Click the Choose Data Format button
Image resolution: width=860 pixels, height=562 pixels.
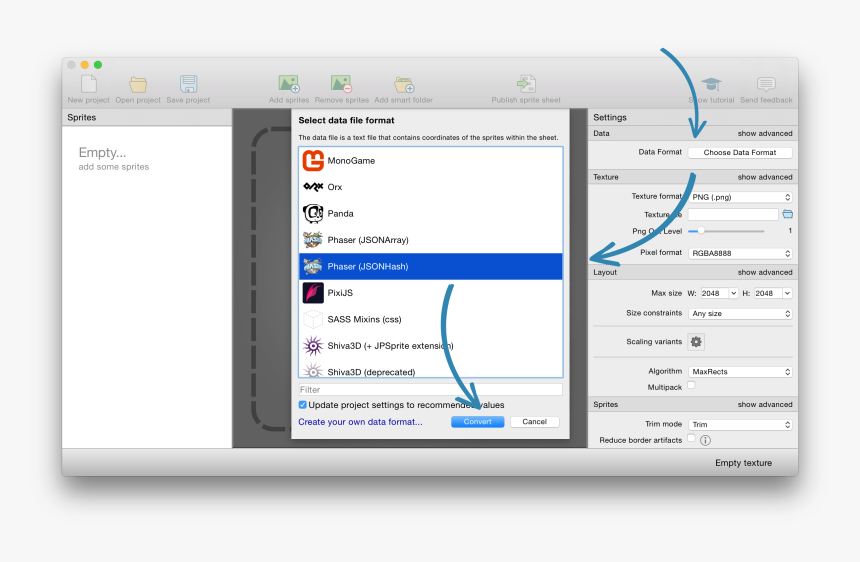tap(740, 152)
